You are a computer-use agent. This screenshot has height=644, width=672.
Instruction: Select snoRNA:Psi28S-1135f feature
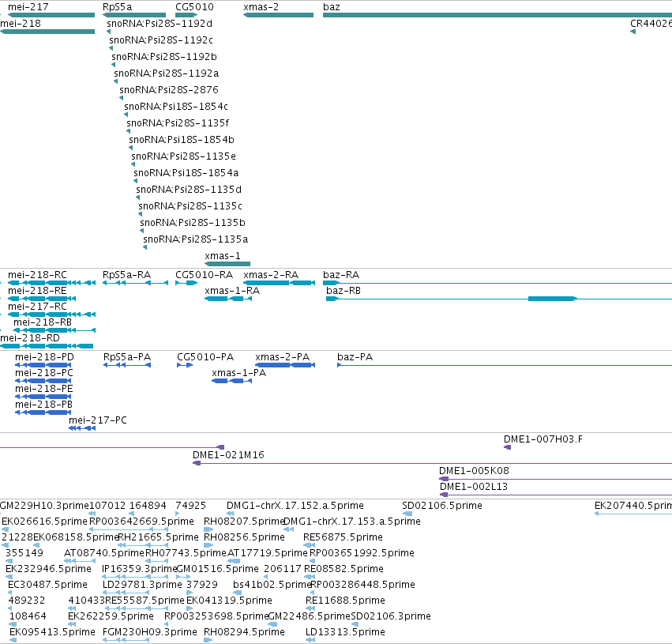(129, 131)
